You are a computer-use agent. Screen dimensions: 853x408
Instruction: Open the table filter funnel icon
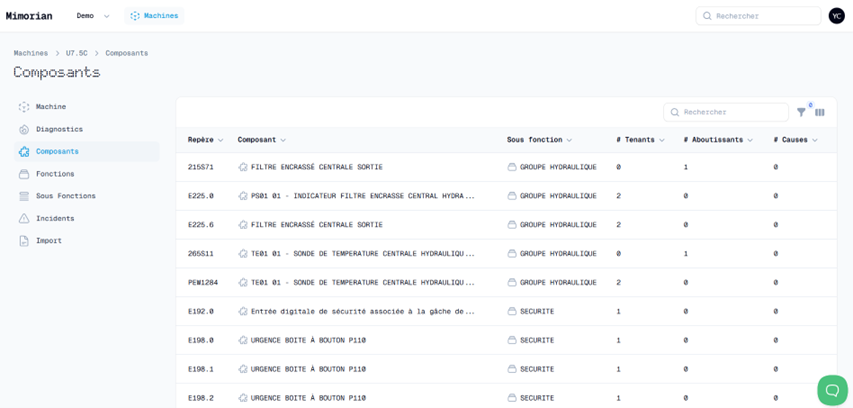(x=801, y=112)
